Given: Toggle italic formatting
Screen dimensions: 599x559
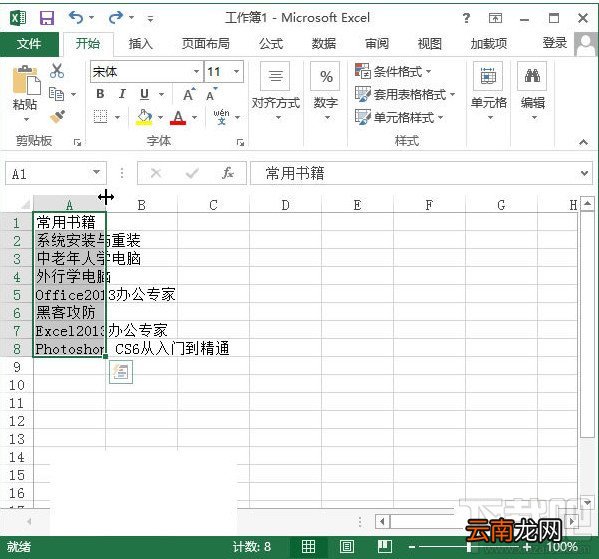Looking at the screenshot, I should [122, 94].
